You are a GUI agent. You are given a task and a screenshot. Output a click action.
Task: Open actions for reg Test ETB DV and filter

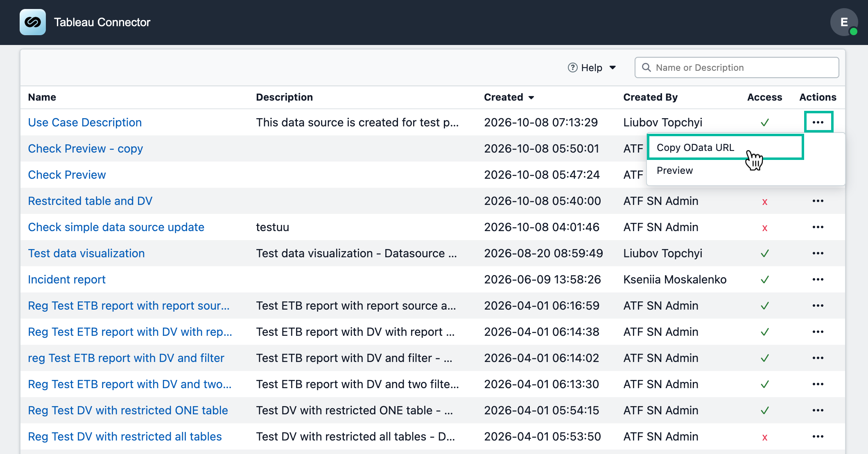(818, 358)
